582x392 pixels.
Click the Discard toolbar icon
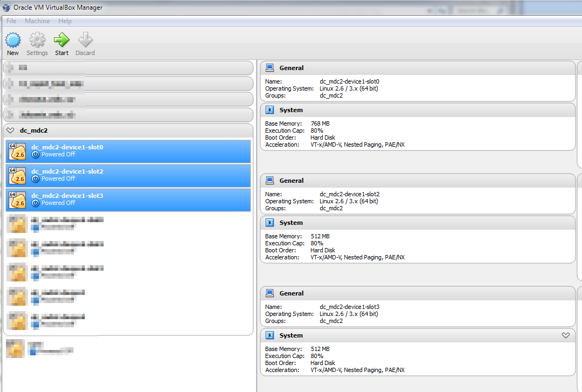pos(85,41)
